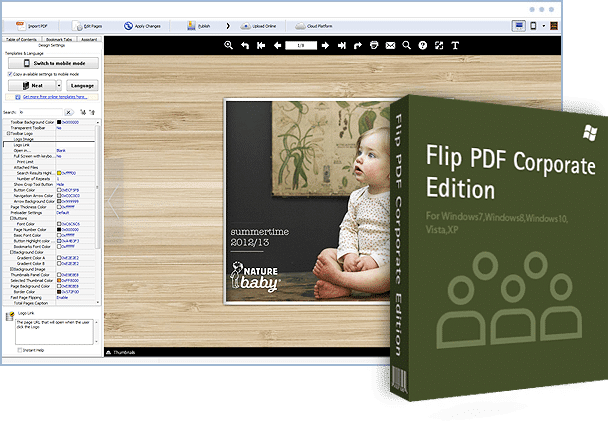Click the Border Color dark swatch
The height and width of the screenshot is (442, 612).
tap(59, 292)
